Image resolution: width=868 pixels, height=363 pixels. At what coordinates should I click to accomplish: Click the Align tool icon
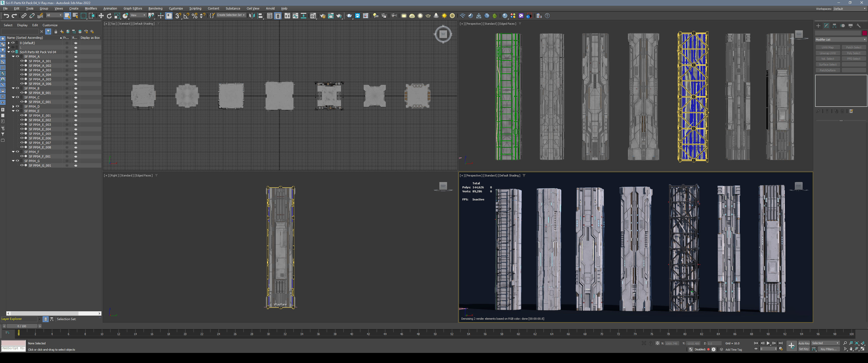pos(260,16)
